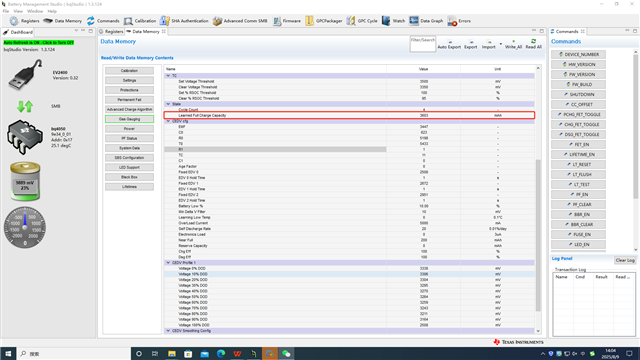Open the dropdown arrow next to Import
Viewport: 640px width, 360px height.
tap(501, 44)
